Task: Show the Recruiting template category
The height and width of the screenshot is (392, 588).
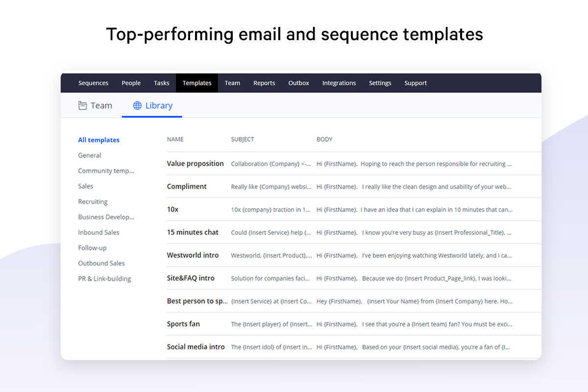Action: [93, 202]
